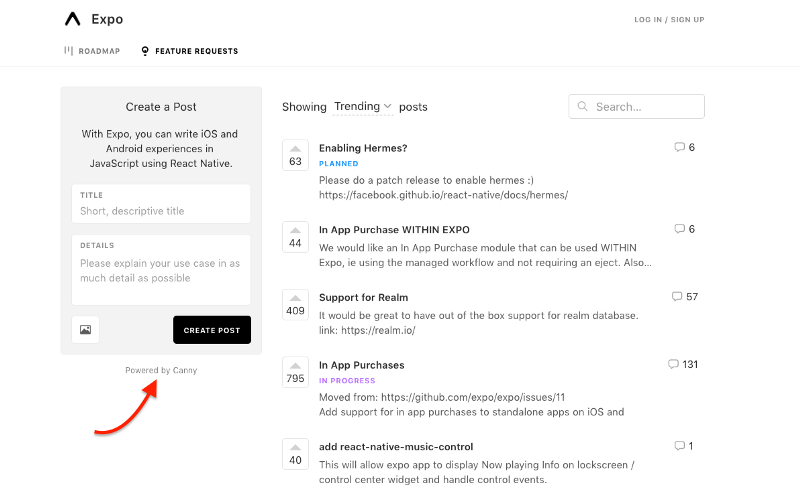
Task: Upvote the Enabling Hermes post
Action: tap(295, 148)
